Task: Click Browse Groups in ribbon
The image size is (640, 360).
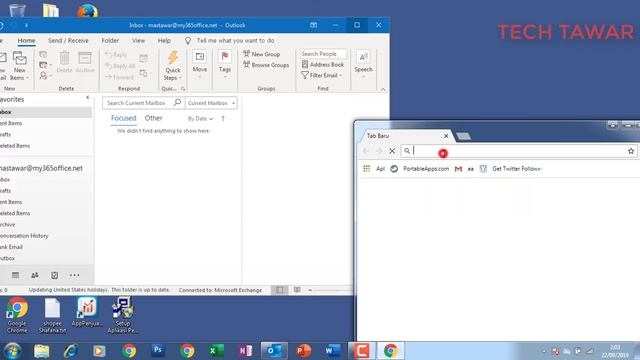Action: click(266, 65)
